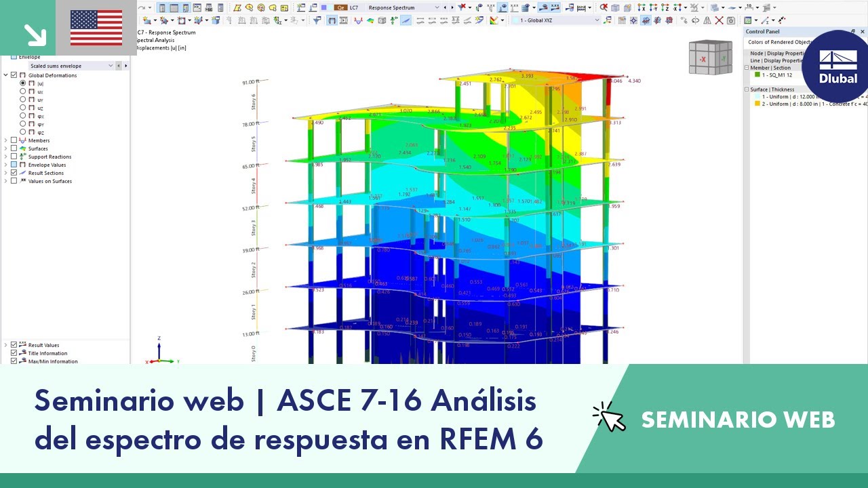Uncheck the Global Deformations checkbox

(14, 75)
